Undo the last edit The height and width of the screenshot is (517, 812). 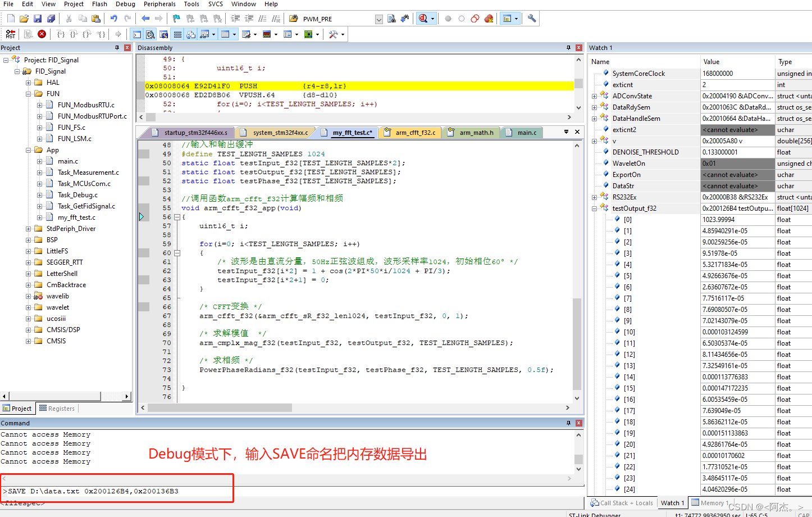point(114,18)
